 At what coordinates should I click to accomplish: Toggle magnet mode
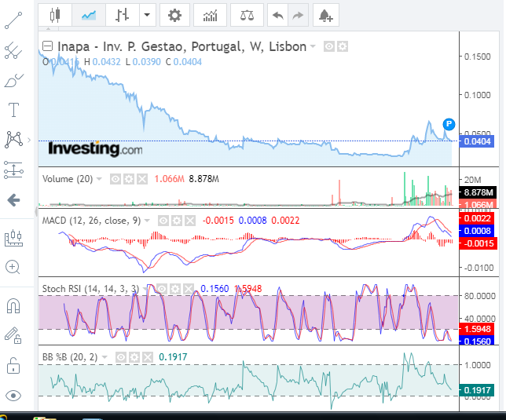click(13, 305)
